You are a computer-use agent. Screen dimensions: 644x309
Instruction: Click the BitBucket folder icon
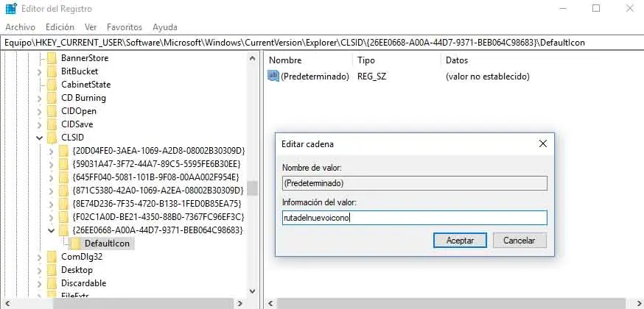click(x=52, y=71)
